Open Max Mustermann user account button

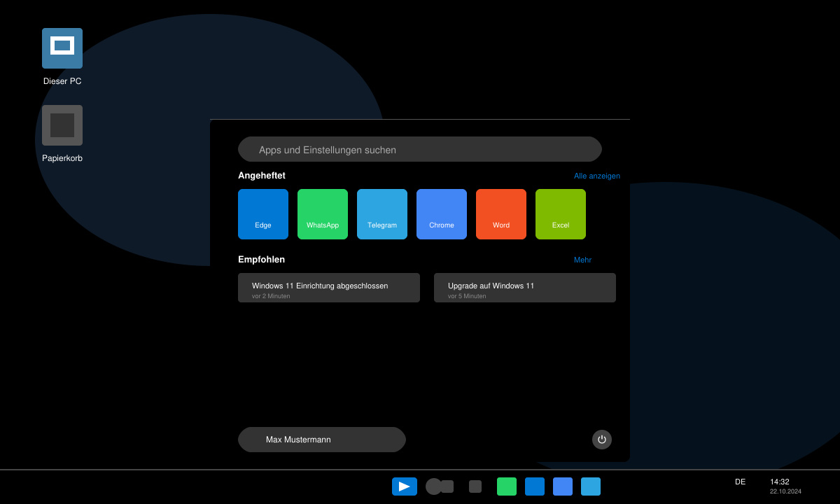(x=322, y=440)
